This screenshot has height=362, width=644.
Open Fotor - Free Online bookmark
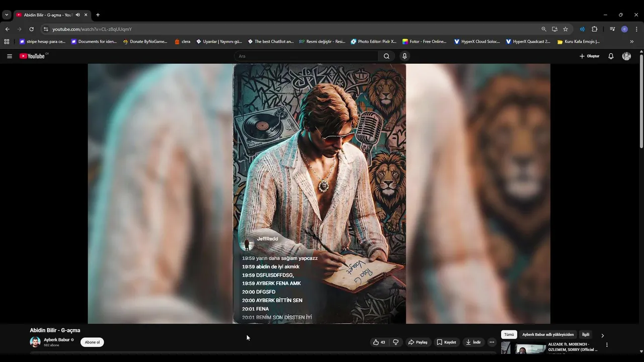[425, 42]
